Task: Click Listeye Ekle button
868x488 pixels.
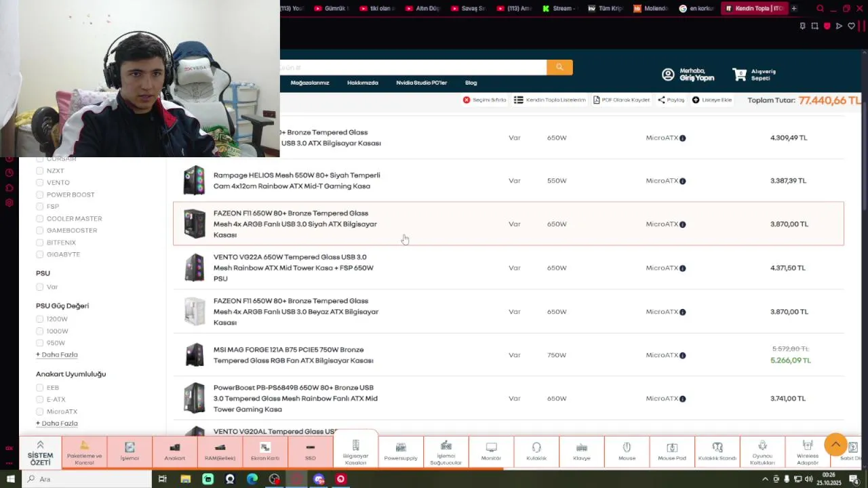Action: click(x=712, y=100)
